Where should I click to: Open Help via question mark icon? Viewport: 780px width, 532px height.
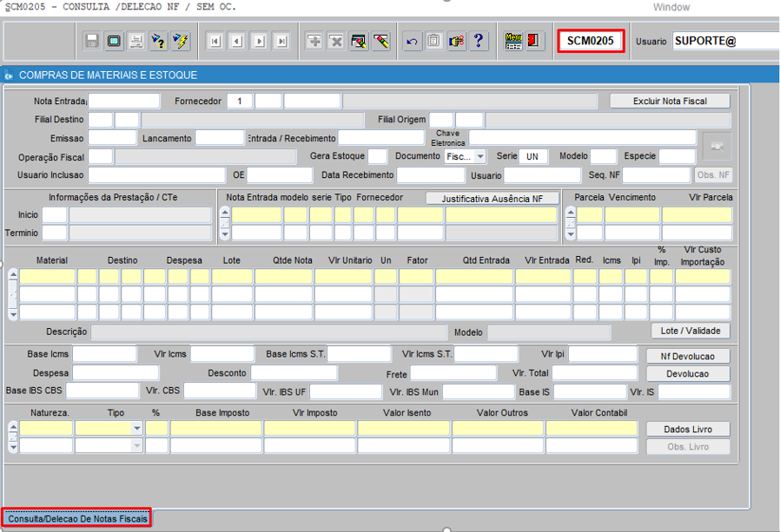pos(479,41)
